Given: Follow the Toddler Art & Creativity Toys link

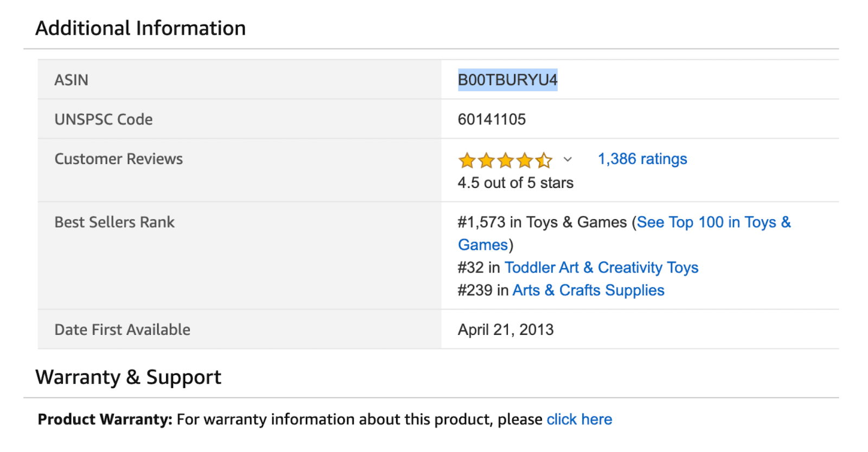Looking at the screenshot, I should [x=601, y=268].
